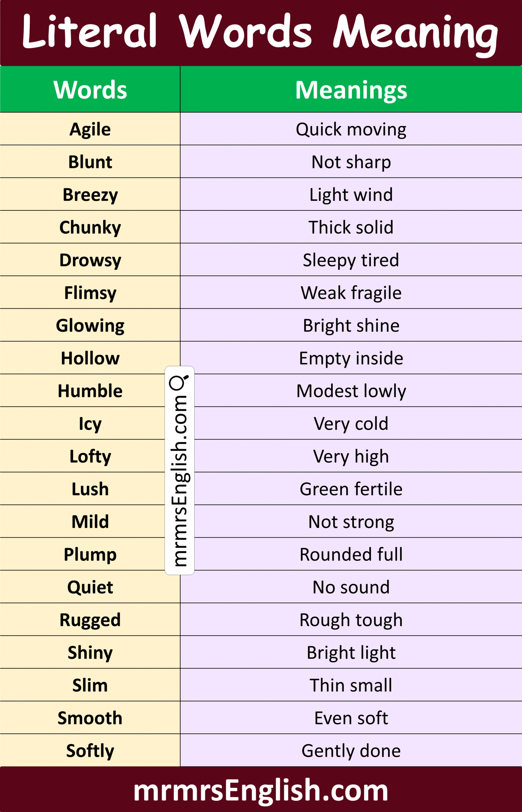The image size is (522, 812).
Task: Click the Modest lowly meaning
Action: click(351, 391)
